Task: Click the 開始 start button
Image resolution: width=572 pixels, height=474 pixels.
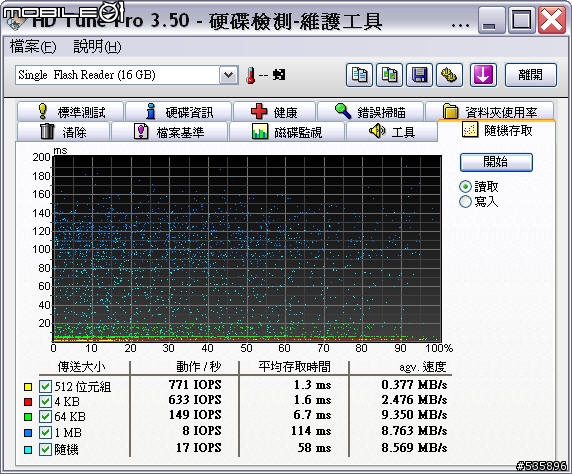Action: click(496, 162)
